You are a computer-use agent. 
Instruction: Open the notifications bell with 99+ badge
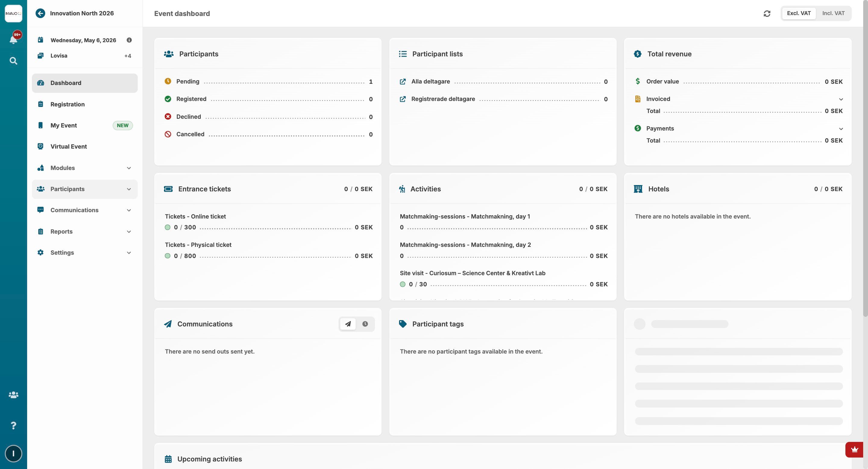coord(13,40)
